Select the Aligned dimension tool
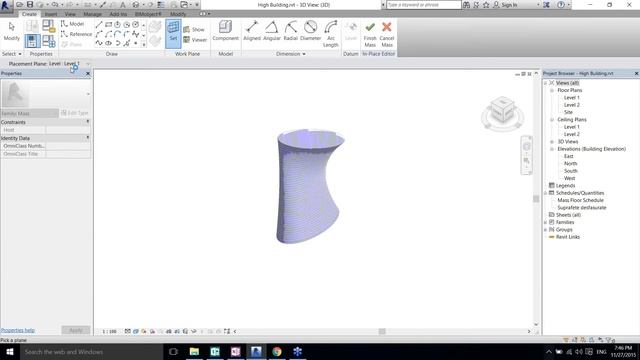Viewport: 640px width, 360px height. pyautogui.click(x=252, y=31)
